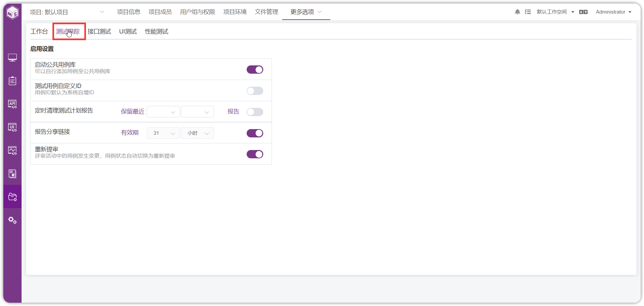Click the 启用设置 heading text
The height and width of the screenshot is (306, 644).
tap(42, 49)
